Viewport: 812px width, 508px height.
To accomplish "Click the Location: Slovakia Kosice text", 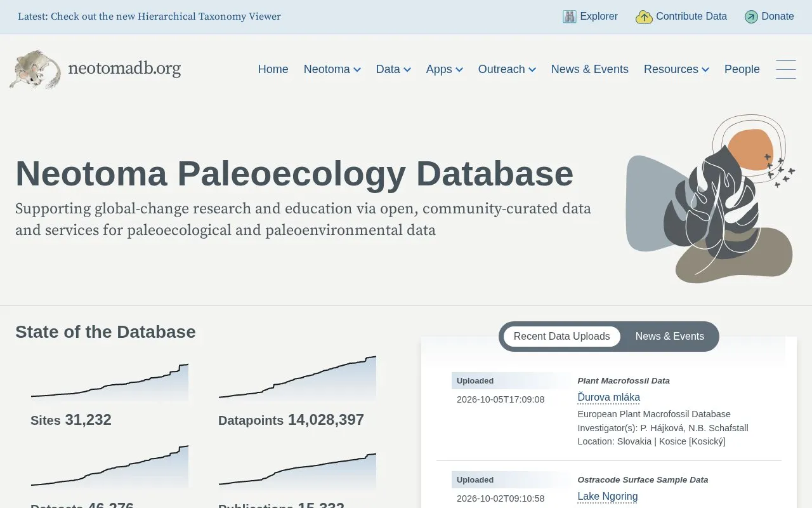I will click(652, 441).
